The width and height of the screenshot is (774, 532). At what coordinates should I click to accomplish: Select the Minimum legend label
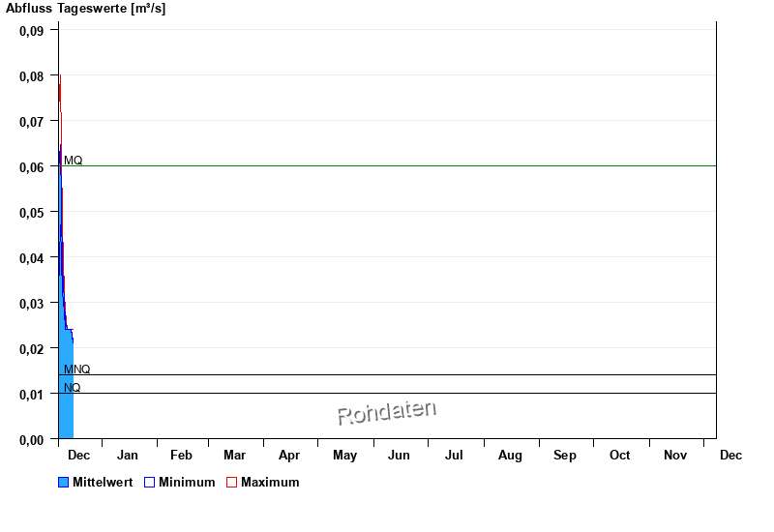coord(187,482)
